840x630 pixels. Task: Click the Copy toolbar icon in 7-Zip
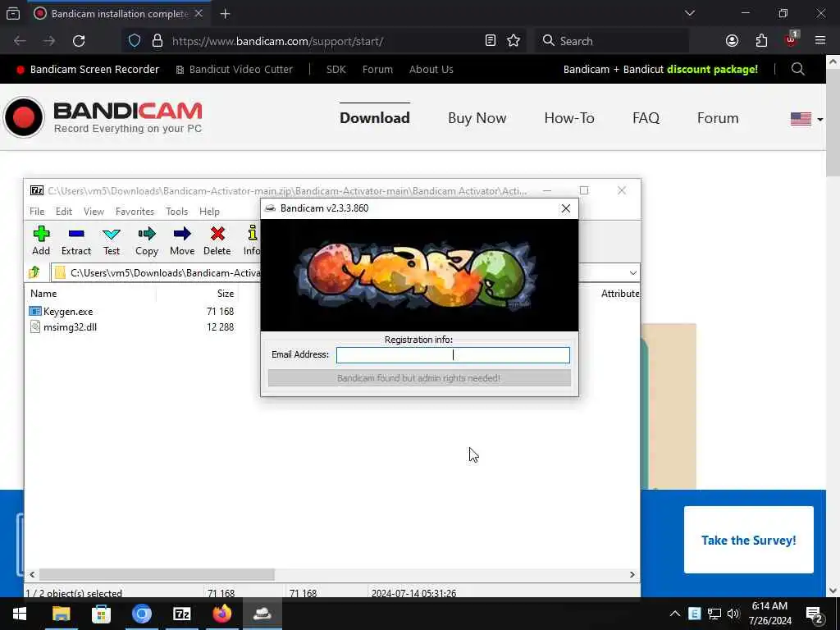point(146,240)
